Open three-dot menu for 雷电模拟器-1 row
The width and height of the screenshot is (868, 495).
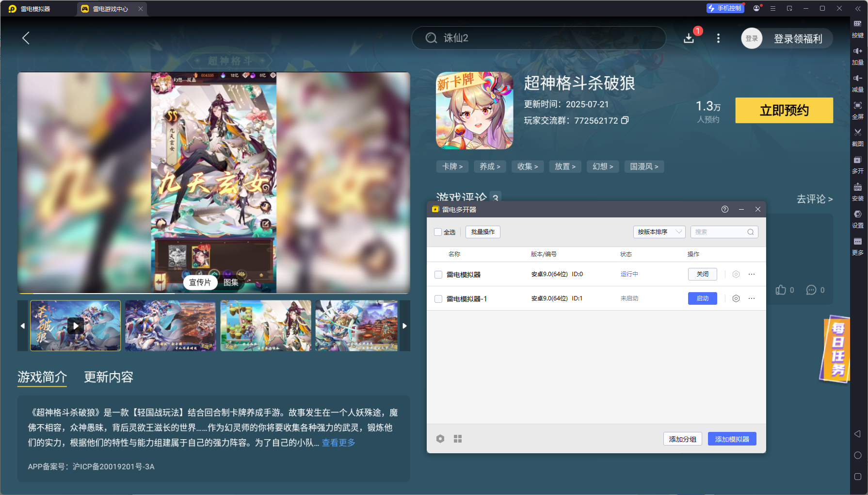click(x=752, y=298)
